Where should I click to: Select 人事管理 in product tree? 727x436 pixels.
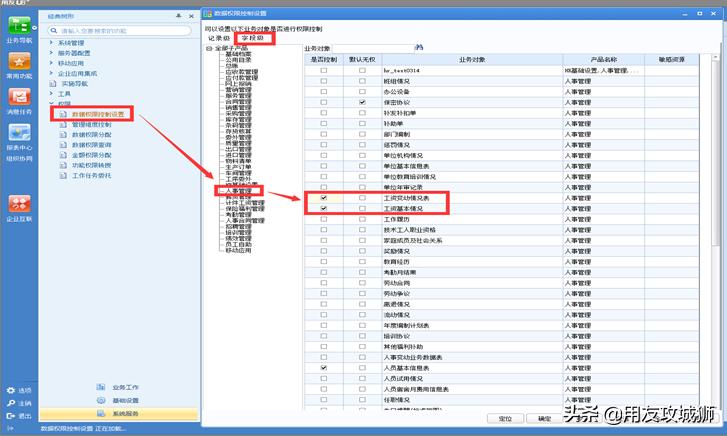click(x=238, y=191)
